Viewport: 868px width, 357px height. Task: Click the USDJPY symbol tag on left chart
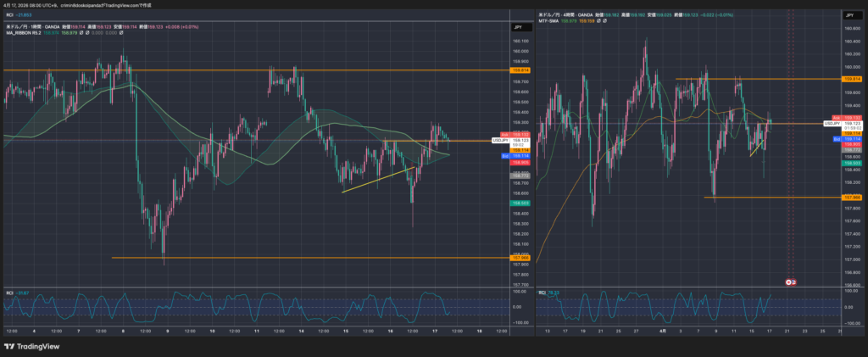[x=501, y=141]
